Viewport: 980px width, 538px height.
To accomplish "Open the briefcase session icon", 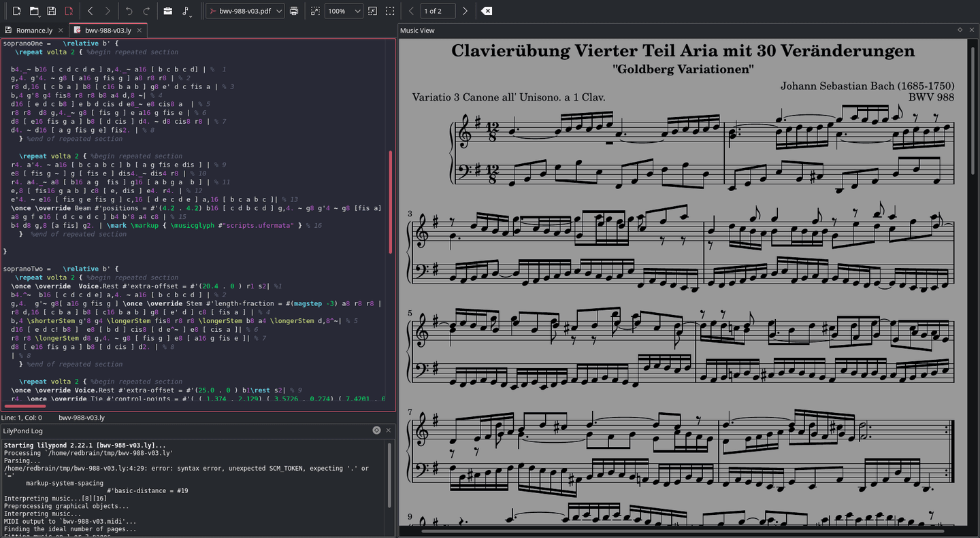I will [167, 11].
